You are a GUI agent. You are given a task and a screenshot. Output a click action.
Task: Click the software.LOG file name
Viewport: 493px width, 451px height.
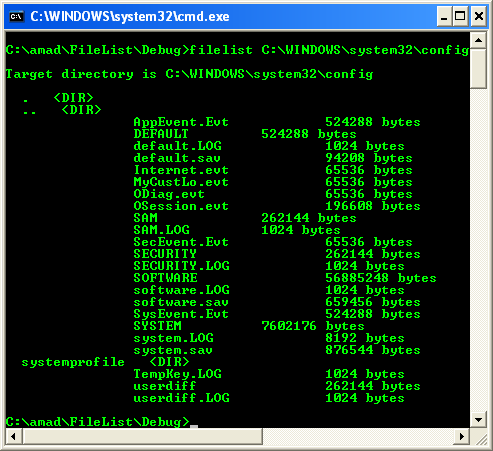[x=181, y=290]
